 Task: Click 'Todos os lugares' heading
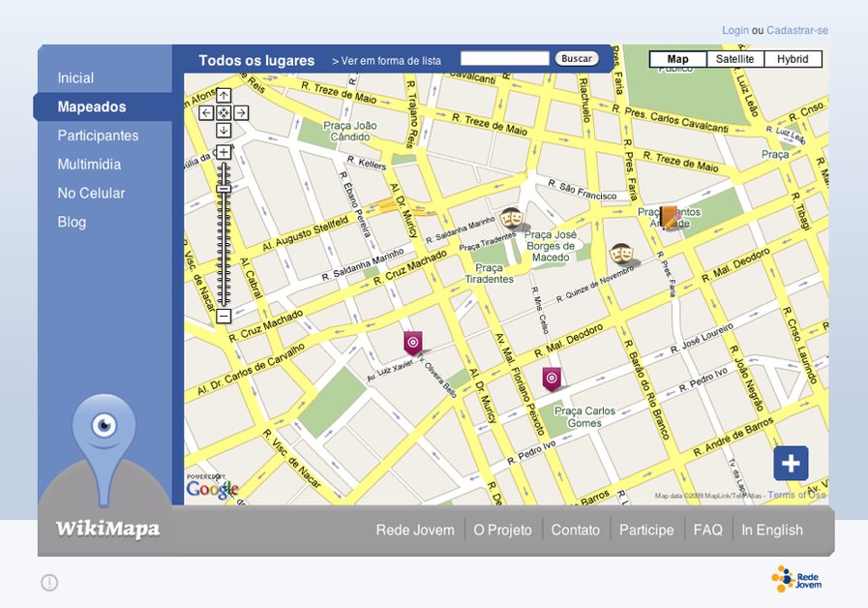(x=256, y=60)
